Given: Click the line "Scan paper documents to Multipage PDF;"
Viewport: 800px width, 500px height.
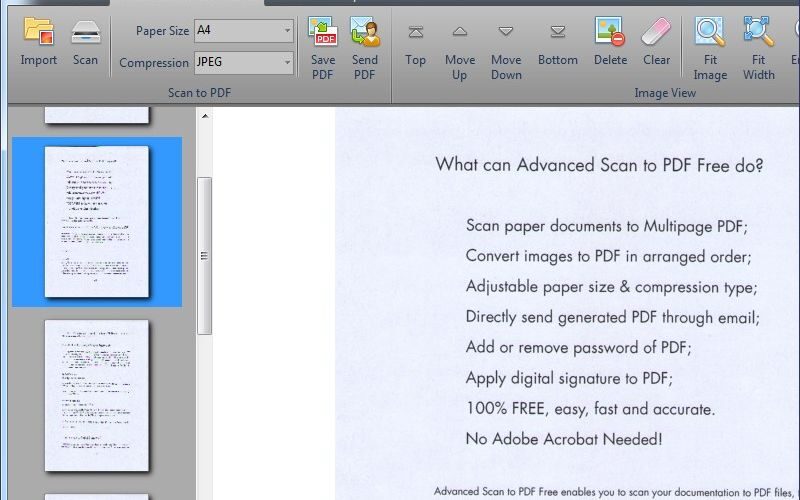Looking at the screenshot, I should [607, 226].
